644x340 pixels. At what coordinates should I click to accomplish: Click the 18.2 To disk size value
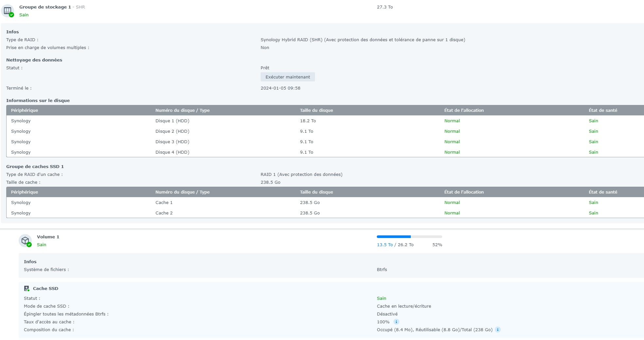coord(308,121)
